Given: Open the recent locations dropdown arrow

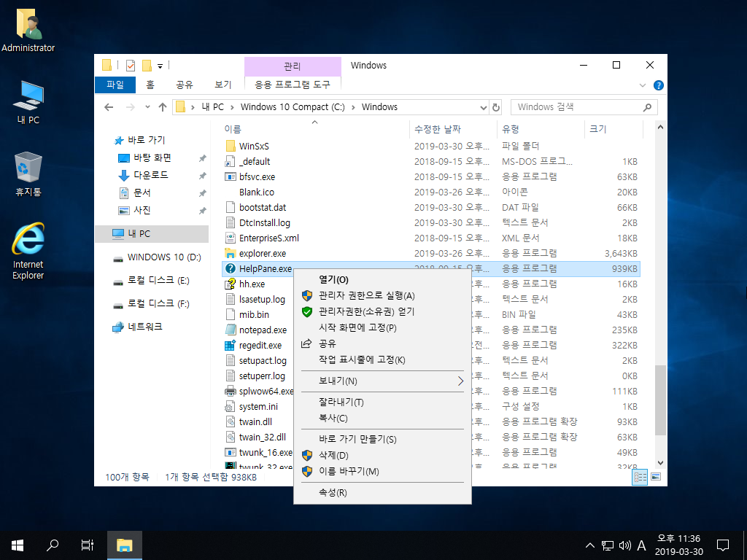Looking at the screenshot, I should pos(147,107).
